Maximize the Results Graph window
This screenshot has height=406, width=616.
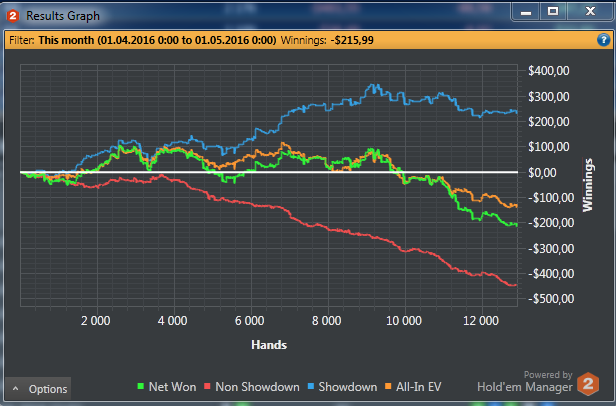click(553, 11)
